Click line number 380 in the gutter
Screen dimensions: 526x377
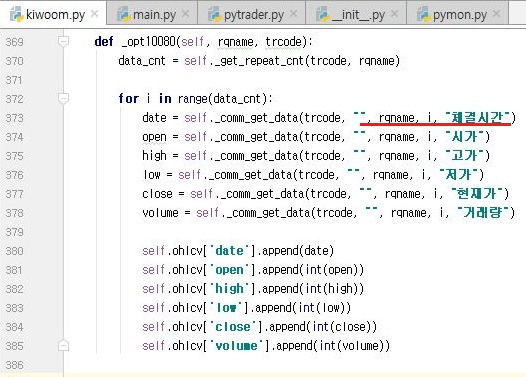tap(14, 251)
